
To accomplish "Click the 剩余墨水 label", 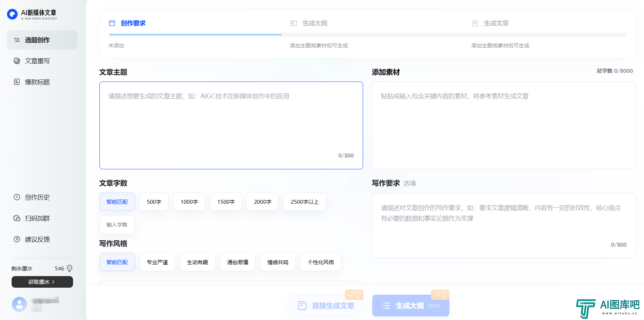I will (x=22, y=269).
